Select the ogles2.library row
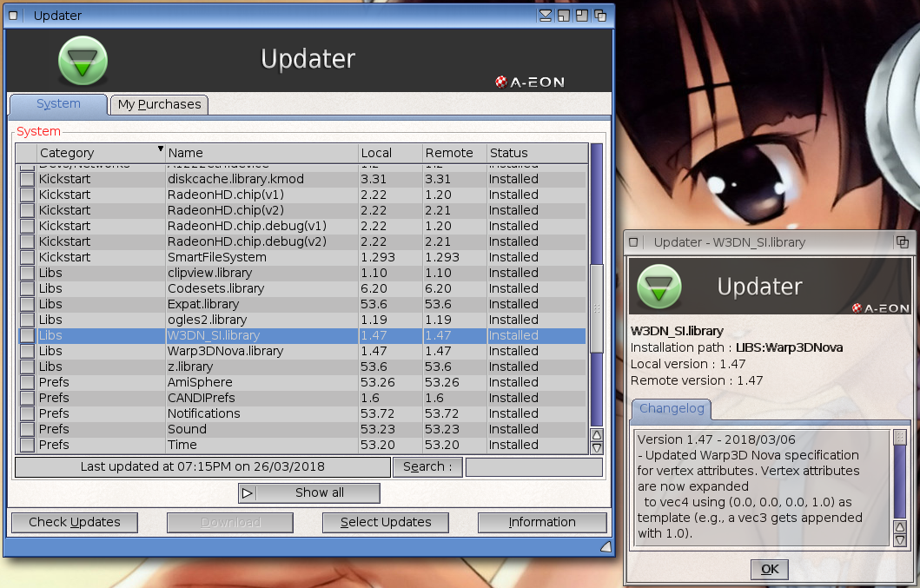Screen dimensions: 920x588 click(x=301, y=320)
